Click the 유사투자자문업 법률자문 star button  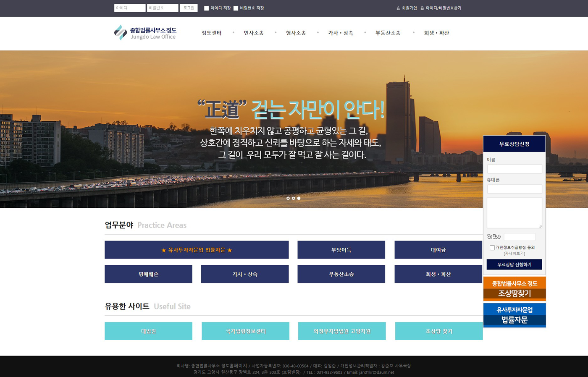tap(197, 250)
